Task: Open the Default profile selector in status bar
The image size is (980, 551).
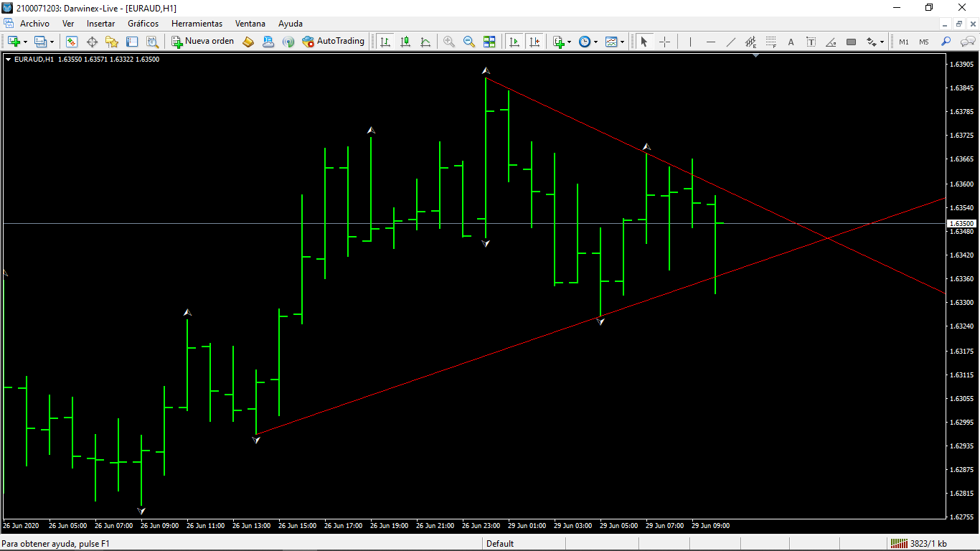Action: pos(500,544)
